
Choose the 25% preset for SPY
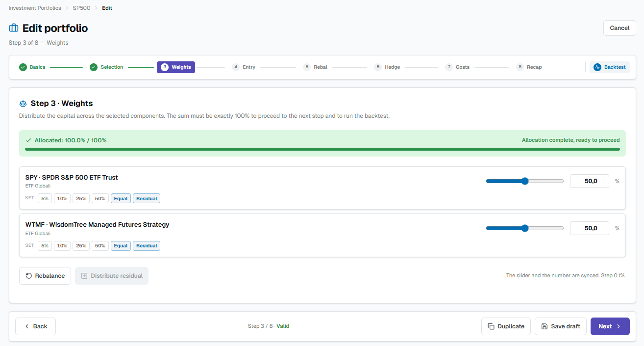coord(81,198)
